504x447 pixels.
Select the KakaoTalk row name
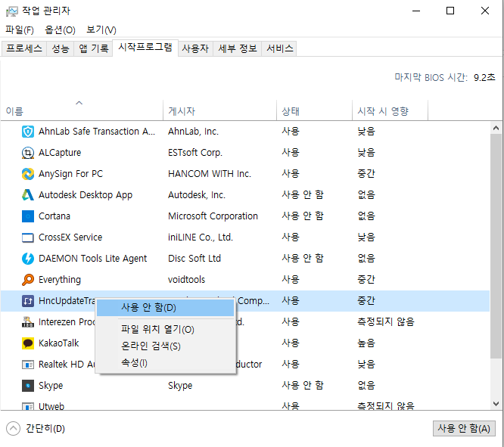(58, 343)
